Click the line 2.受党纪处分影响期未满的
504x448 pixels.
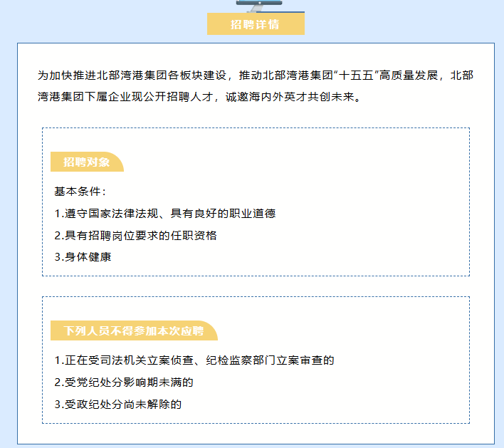(x=124, y=382)
